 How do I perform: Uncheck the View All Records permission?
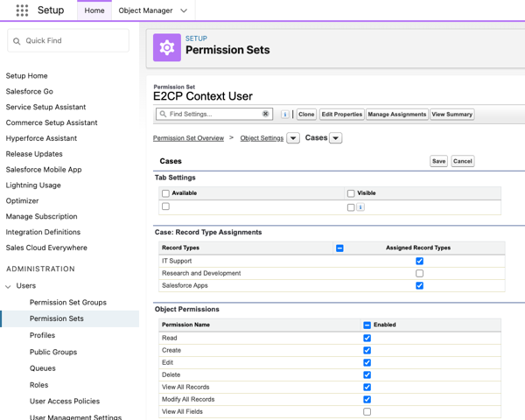pos(367,387)
